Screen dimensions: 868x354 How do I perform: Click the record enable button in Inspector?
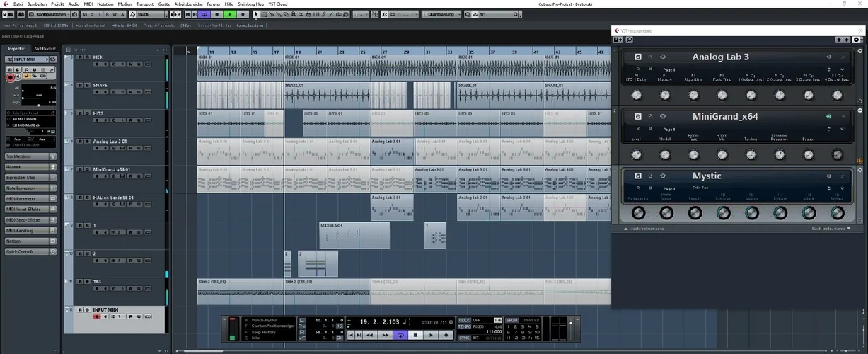(10, 78)
